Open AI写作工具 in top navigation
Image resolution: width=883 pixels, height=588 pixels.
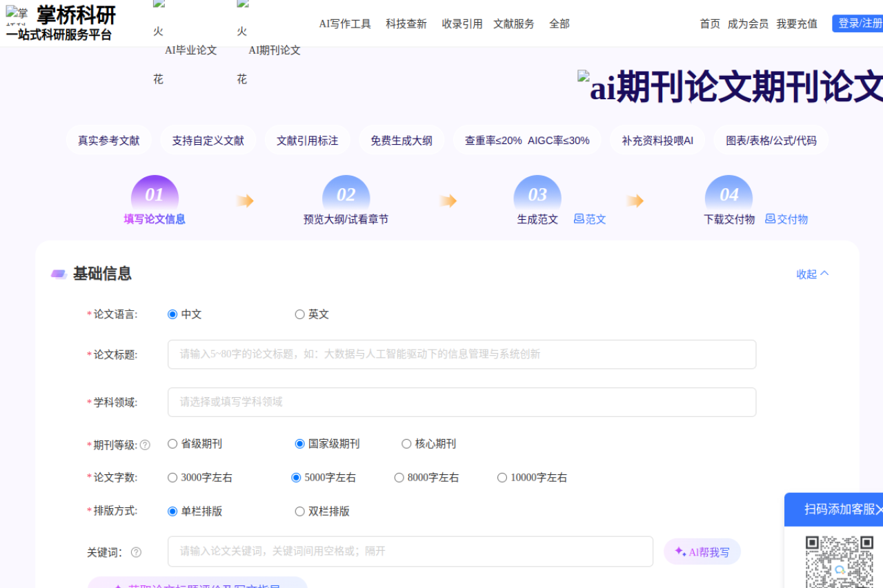tap(345, 23)
